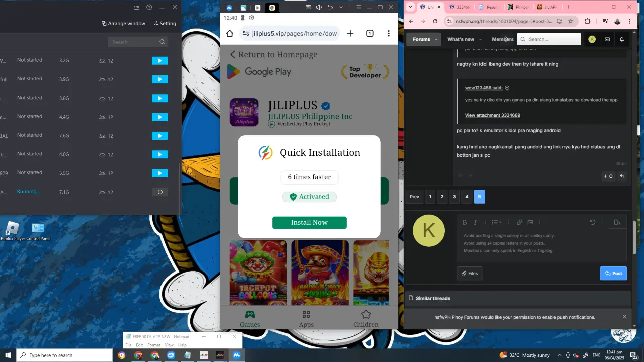This screenshot has width=644, height=362.
Task: Expand the emulator title bar dropdown chevron
Action: coord(341,7)
